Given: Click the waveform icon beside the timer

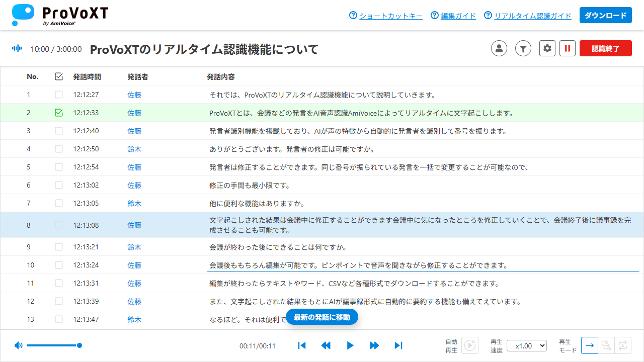Looking at the screenshot, I should click(x=17, y=48).
